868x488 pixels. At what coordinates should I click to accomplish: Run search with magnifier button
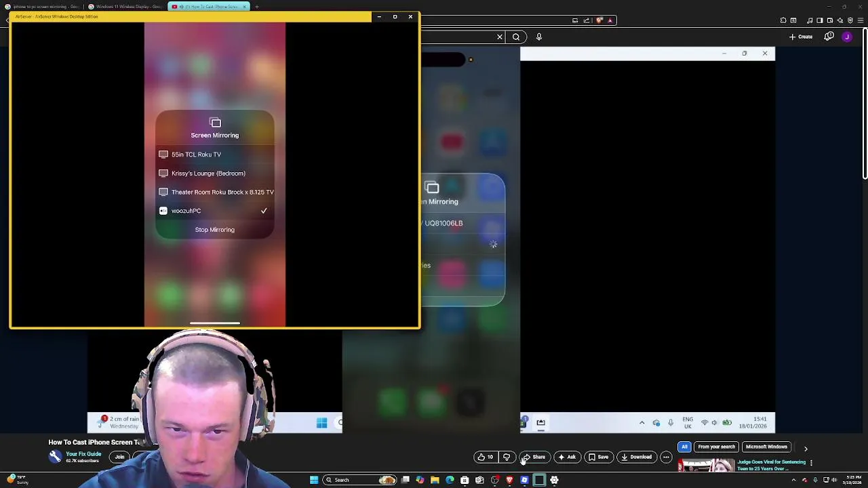point(516,37)
